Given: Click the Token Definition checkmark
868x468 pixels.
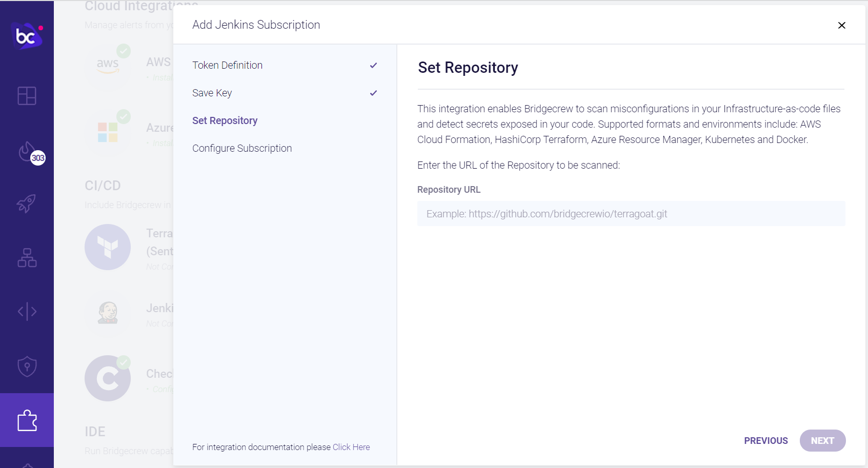Looking at the screenshot, I should (373, 65).
